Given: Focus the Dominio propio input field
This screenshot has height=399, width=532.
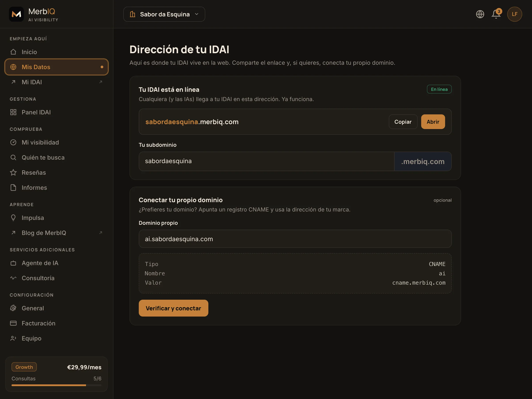Looking at the screenshot, I should [x=295, y=239].
